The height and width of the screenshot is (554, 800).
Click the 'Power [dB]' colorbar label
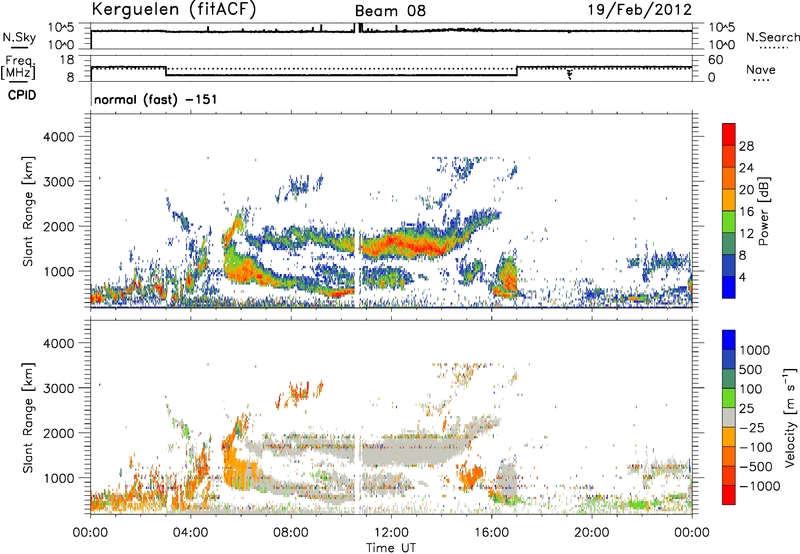(763, 211)
